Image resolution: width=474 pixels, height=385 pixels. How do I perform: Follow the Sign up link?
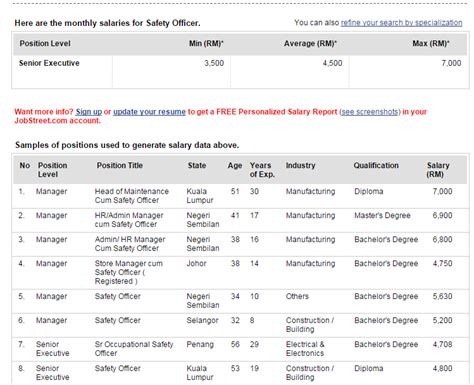pos(89,112)
